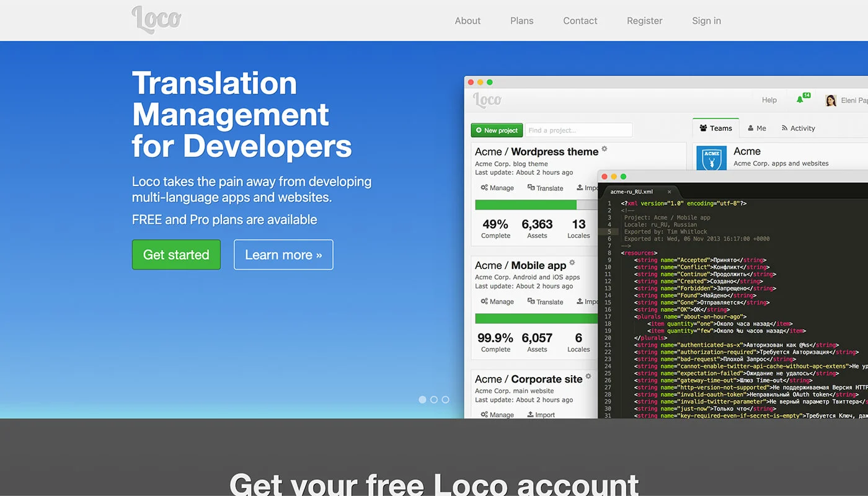This screenshot has height=496, width=868.
Task: Click the gear icon beside Mobile app
Action: point(572,262)
